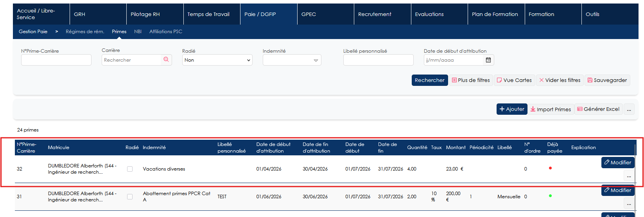
Task: Tick the Radié checkbox for prime 31
Action: [x=130, y=197]
